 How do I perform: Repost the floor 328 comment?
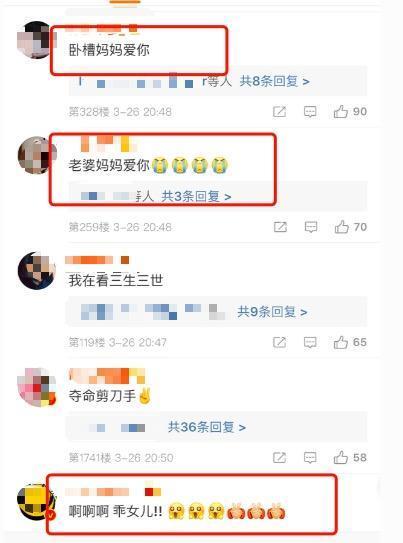coord(280,112)
